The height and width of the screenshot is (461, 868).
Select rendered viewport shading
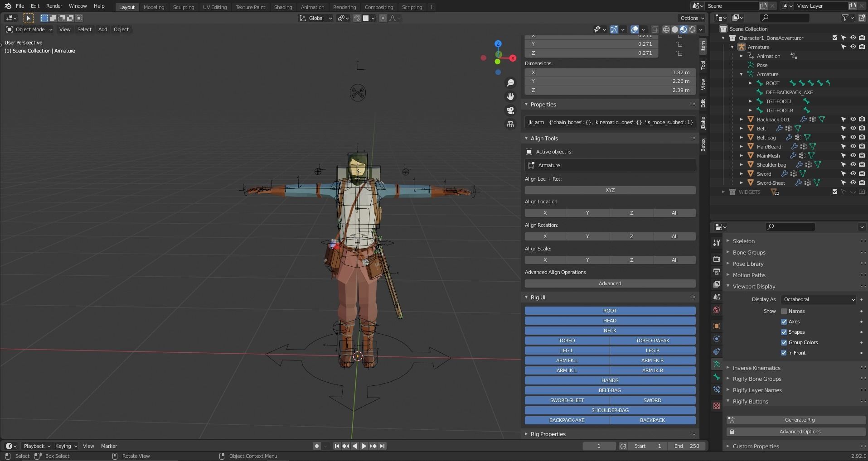tap(692, 29)
